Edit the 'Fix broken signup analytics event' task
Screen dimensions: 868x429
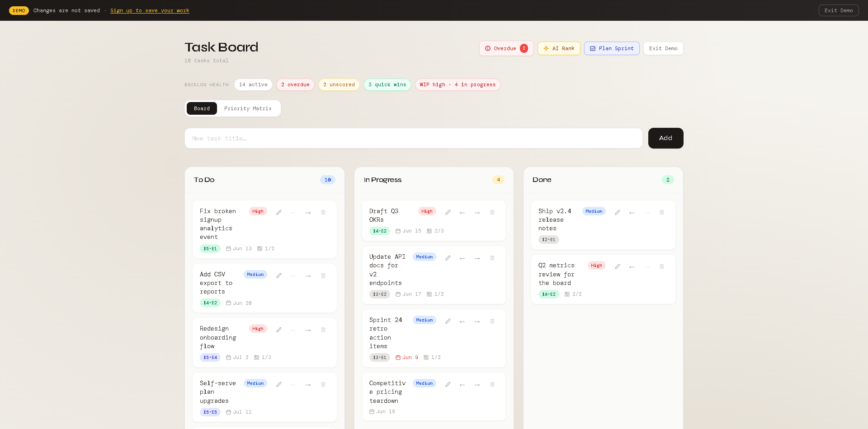(x=279, y=212)
